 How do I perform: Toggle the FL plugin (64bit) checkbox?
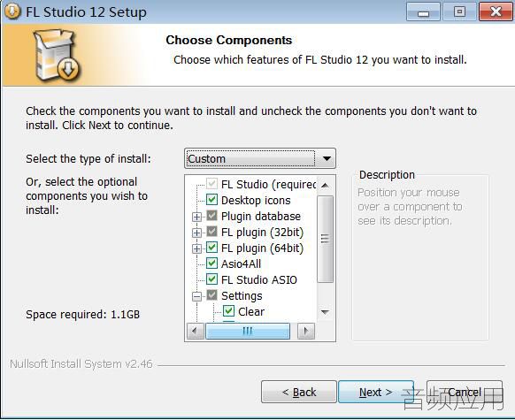tap(211, 248)
